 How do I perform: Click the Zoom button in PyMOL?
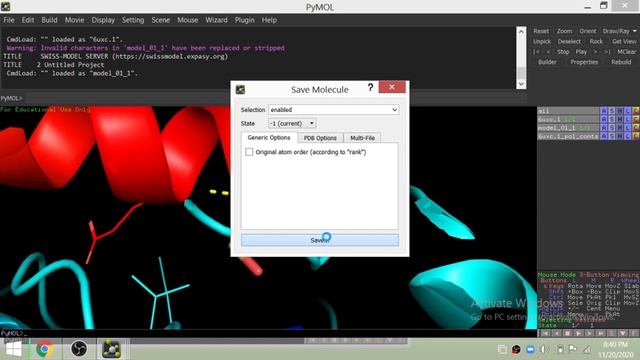[564, 31]
